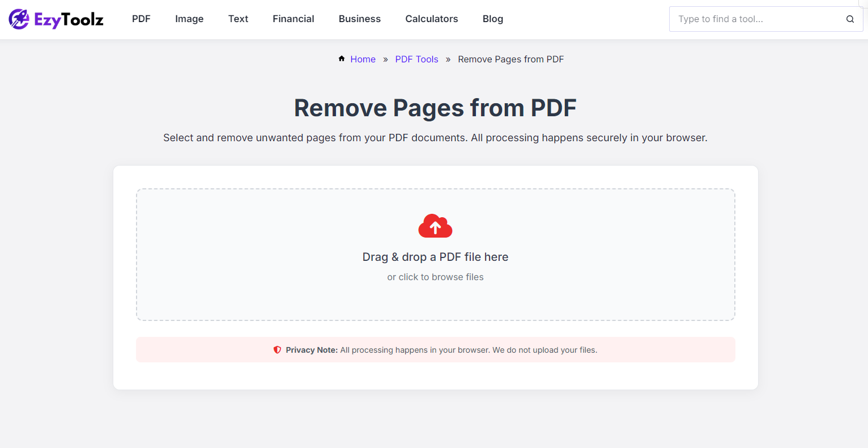The image size is (868, 448).
Task: Click the red cloud upload icon
Action: coord(435,226)
